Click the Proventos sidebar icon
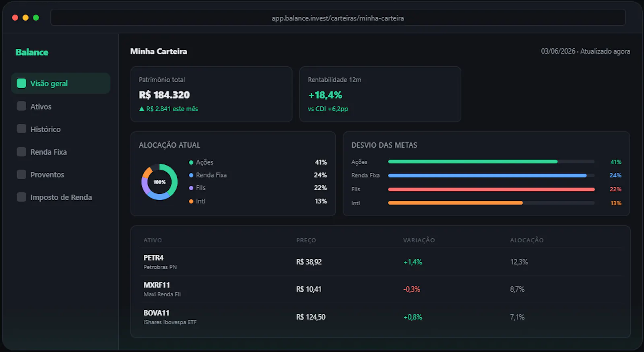 click(x=21, y=174)
